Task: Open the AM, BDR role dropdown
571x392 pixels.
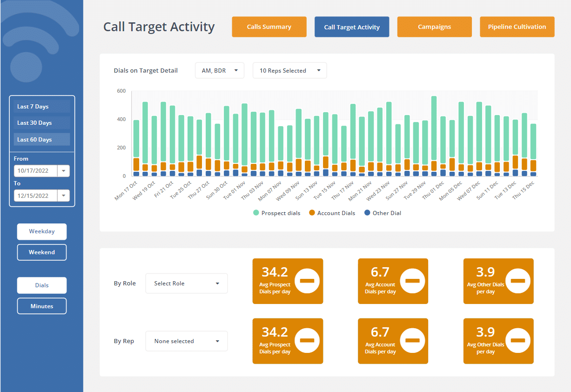Action: pyautogui.click(x=219, y=70)
